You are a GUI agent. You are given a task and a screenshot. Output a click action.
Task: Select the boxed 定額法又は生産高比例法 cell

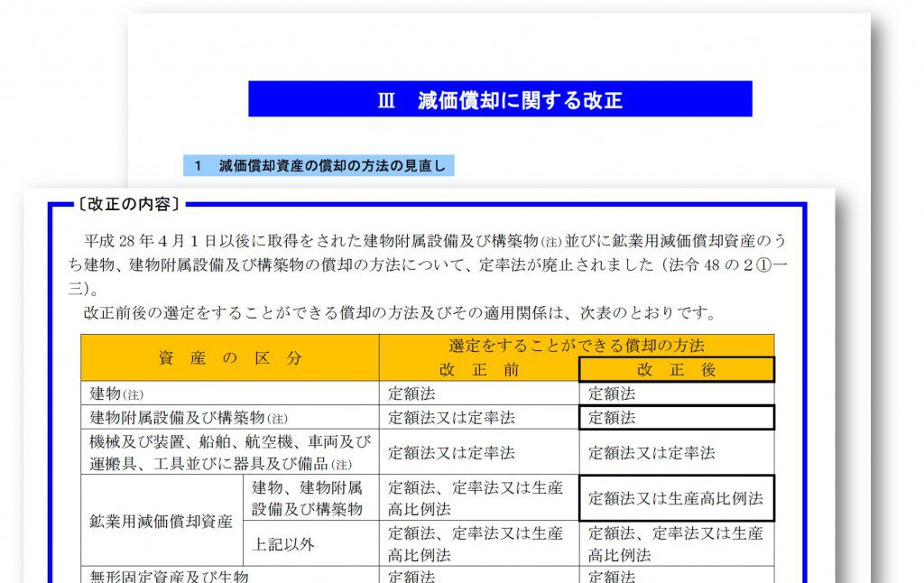click(x=676, y=498)
